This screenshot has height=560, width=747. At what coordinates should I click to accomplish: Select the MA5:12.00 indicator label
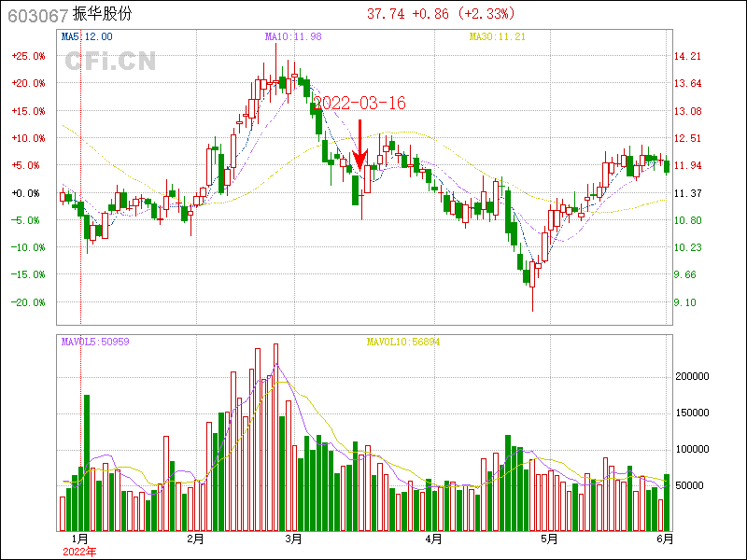click(x=87, y=36)
